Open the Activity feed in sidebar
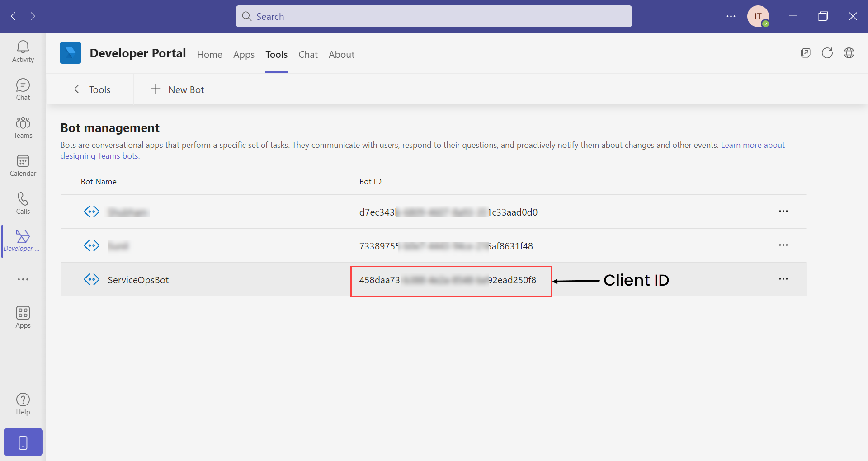 [23, 52]
